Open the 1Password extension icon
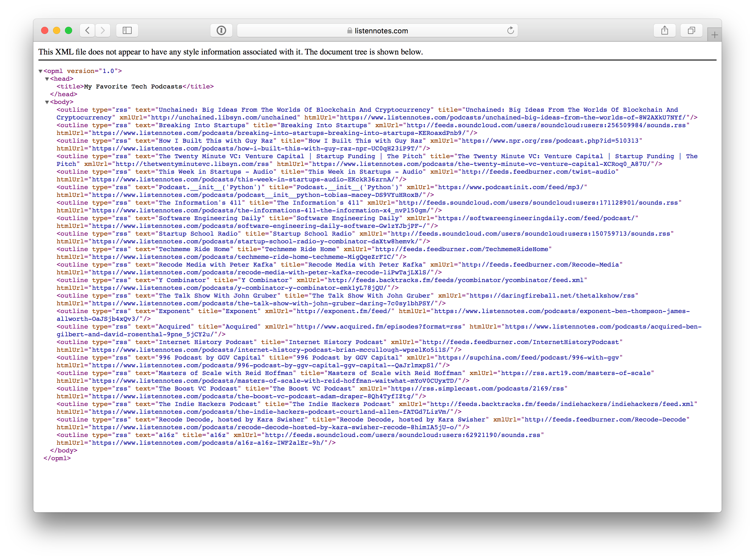Image resolution: width=755 pixels, height=560 pixels. pos(221,30)
